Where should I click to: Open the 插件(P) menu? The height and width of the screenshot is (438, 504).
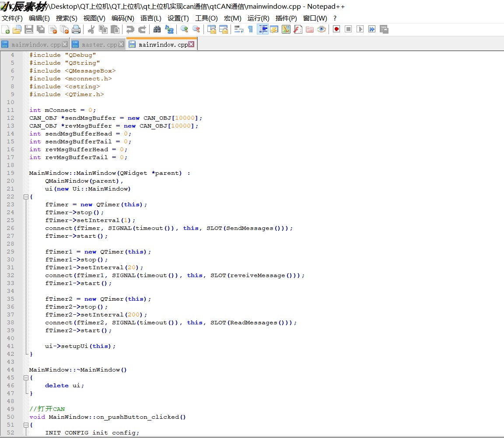286,18
